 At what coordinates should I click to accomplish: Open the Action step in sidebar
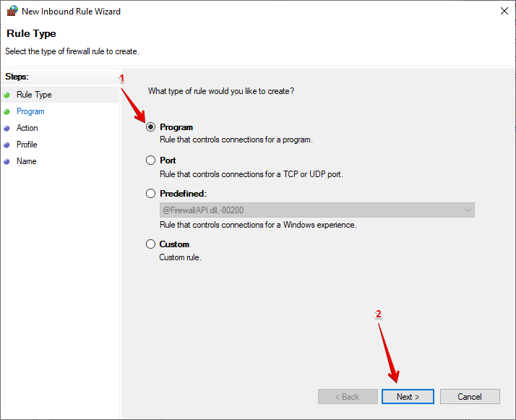click(x=27, y=128)
